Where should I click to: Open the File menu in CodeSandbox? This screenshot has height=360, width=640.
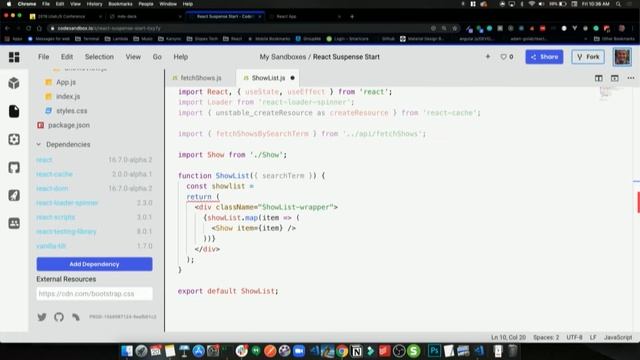44,57
